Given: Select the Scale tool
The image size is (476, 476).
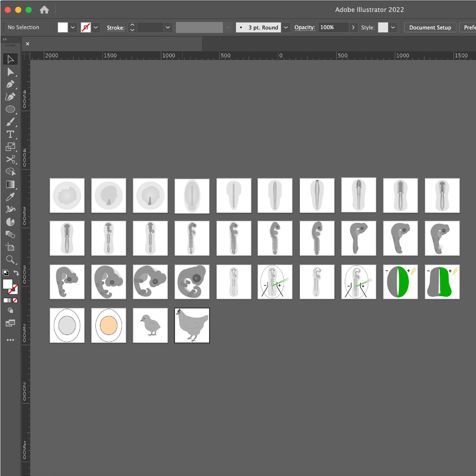Looking at the screenshot, I should [x=10, y=147].
